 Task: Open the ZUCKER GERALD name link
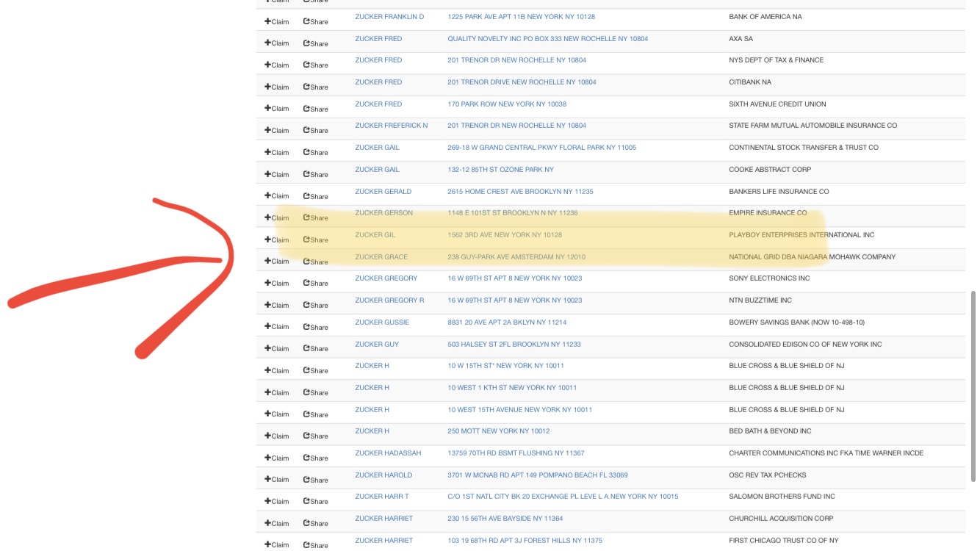pos(383,192)
